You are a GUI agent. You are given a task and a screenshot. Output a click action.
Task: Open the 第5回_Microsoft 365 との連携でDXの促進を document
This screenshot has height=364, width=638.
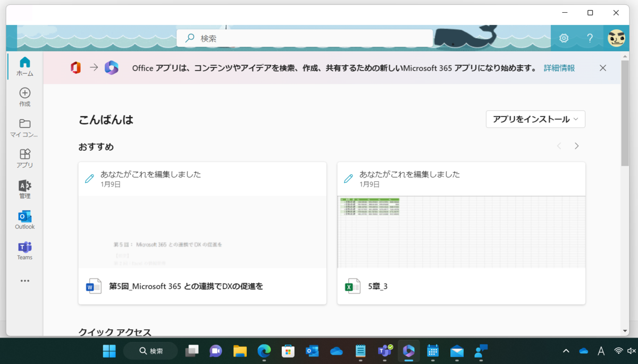(x=186, y=286)
